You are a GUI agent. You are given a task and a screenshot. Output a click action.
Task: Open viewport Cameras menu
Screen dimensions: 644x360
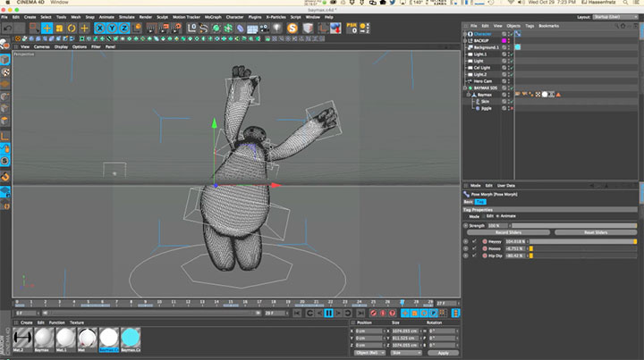pyautogui.click(x=41, y=46)
